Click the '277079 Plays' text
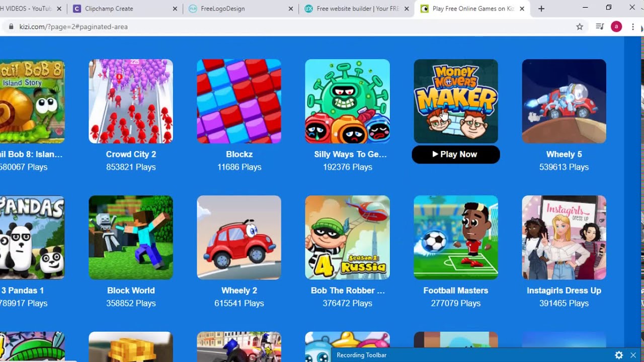This screenshot has width=644, height=362. pyautogui.click(x=456, y=303)
